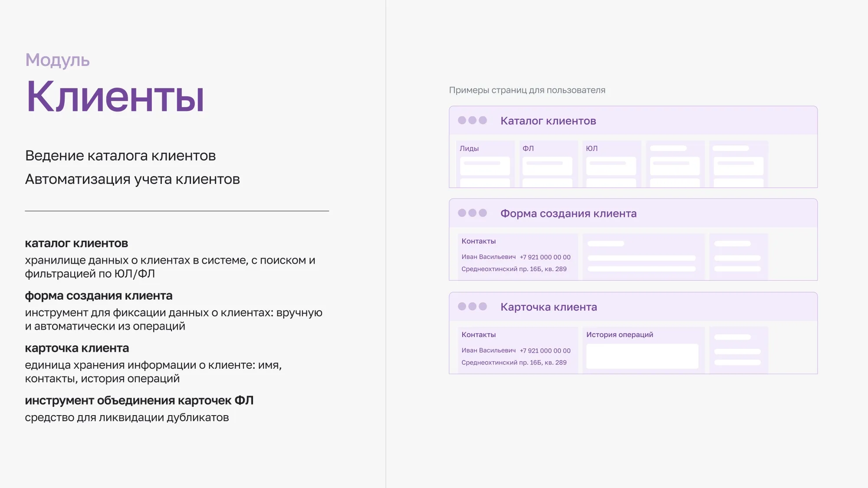Click the Контакты section in Форма создания клиента
Screen dimensions: 868x488
[x=479, y=241]
